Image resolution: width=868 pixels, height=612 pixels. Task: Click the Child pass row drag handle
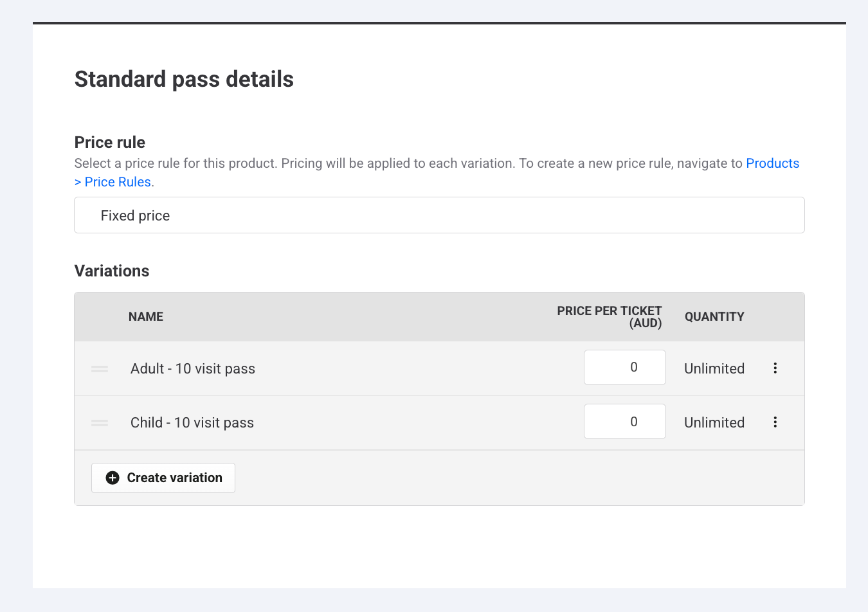click(x=100, y=423)
